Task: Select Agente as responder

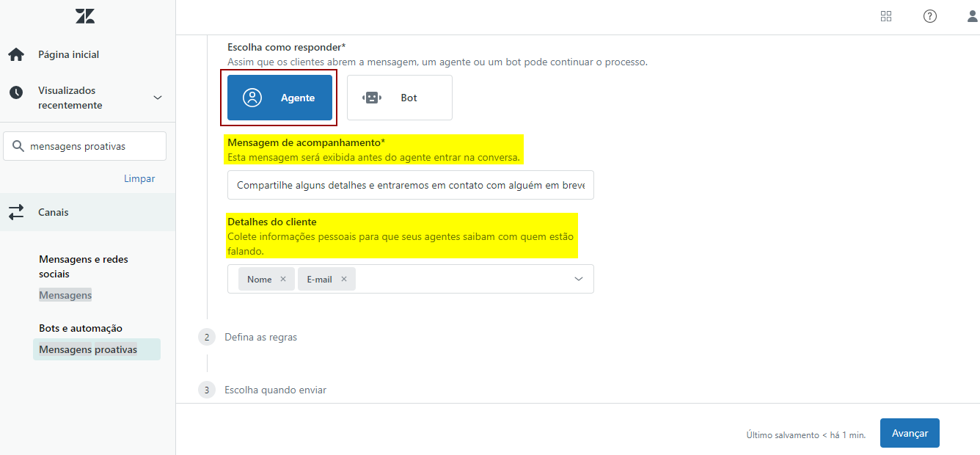Action: [279, 98]
